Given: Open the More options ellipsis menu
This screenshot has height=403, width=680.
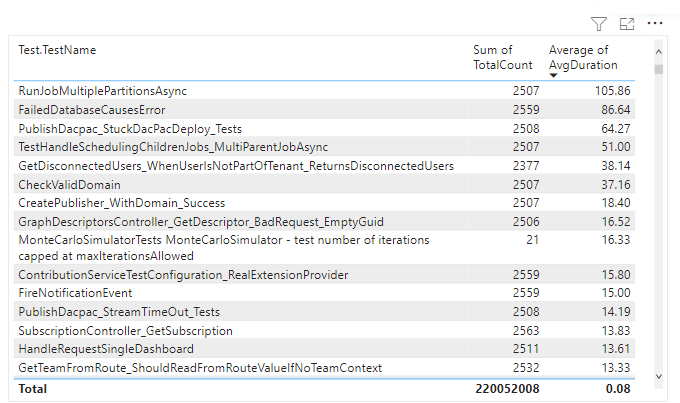Looking at the screenshot, I should click(x=655, y=23).
